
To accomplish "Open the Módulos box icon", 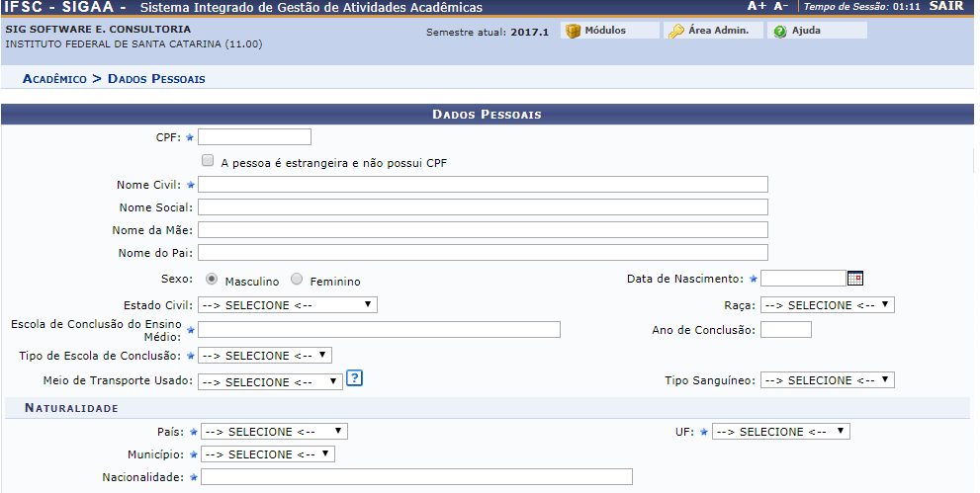I will coord(573,31).
